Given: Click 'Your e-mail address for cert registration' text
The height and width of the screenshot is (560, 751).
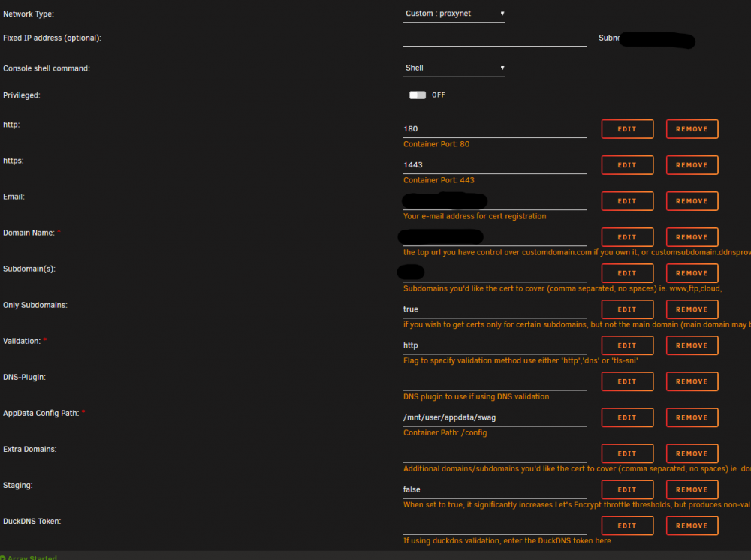Looking at the screenshot, I should coord(475,216).
